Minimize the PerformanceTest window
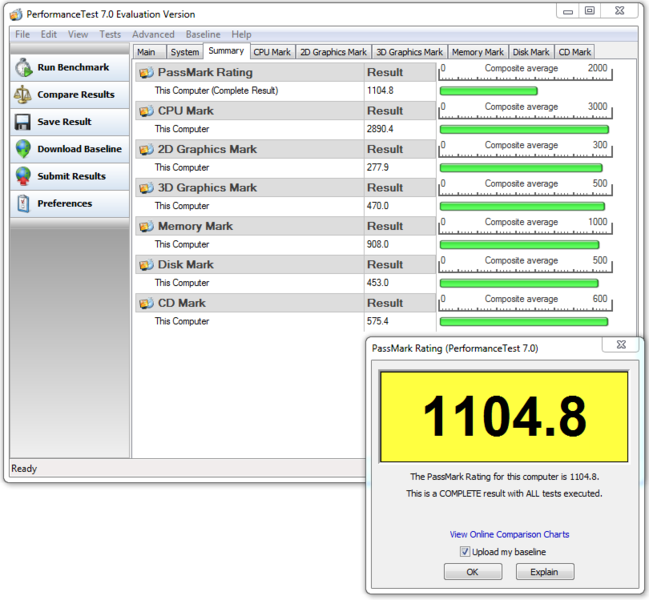 point(568,11)
